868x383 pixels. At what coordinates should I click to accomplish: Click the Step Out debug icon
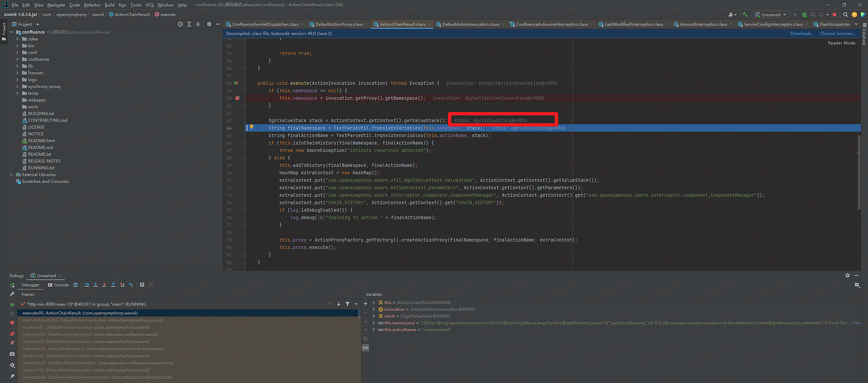point(113,285)
